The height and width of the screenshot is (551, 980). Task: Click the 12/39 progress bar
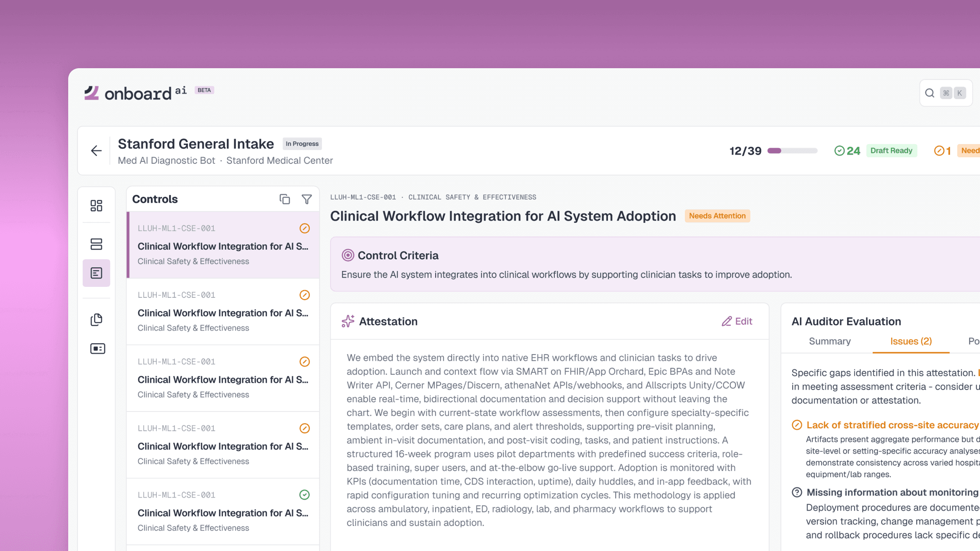(792, 151)
